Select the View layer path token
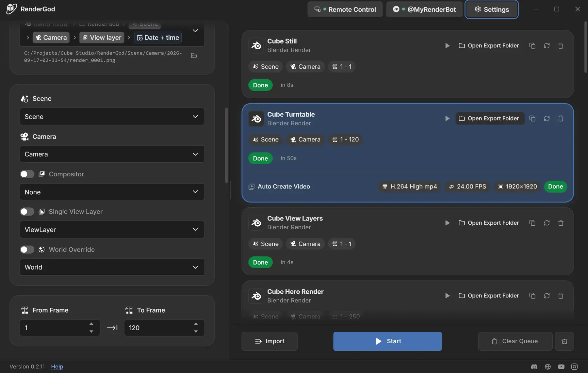The height and width of the screenshot is (373, 588). point(102,38)
